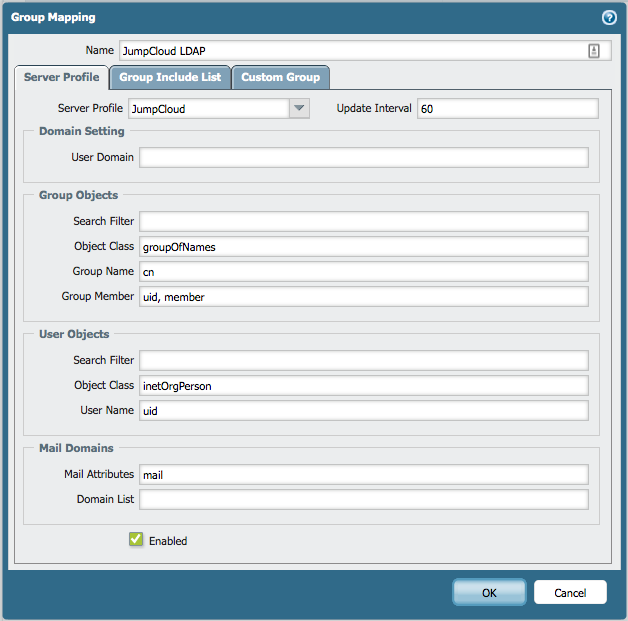Click the Cancel button
This screenshot has width=628, height=621.
[570, 592]
